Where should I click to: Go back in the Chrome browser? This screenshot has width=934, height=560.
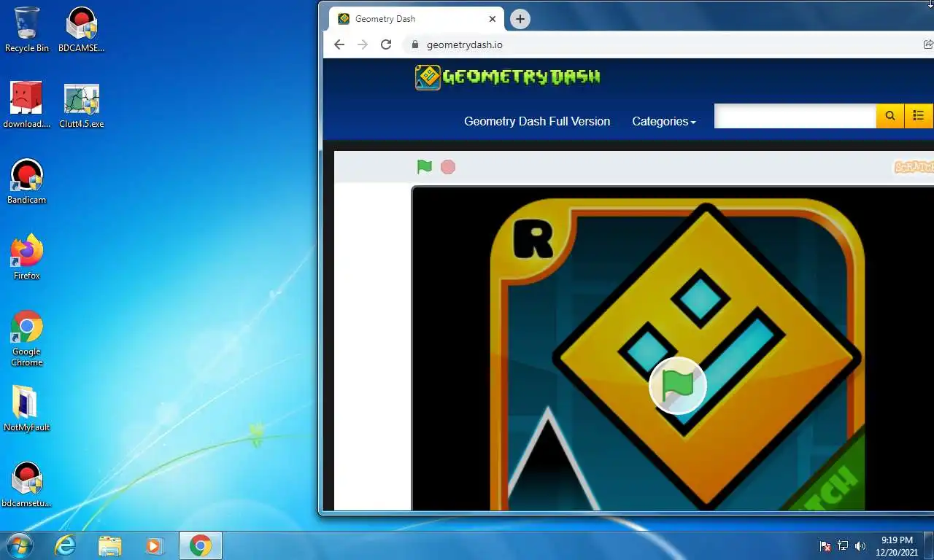[x=339, y=44]
